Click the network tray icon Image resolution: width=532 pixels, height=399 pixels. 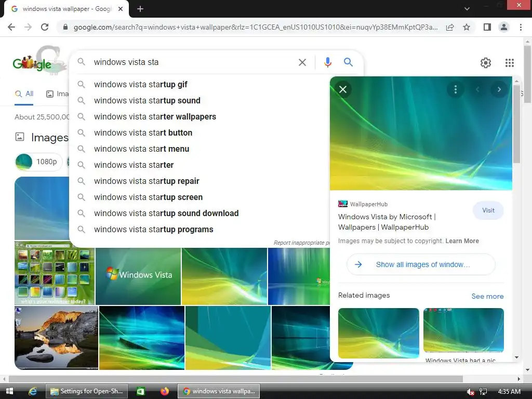coord(483,392)
